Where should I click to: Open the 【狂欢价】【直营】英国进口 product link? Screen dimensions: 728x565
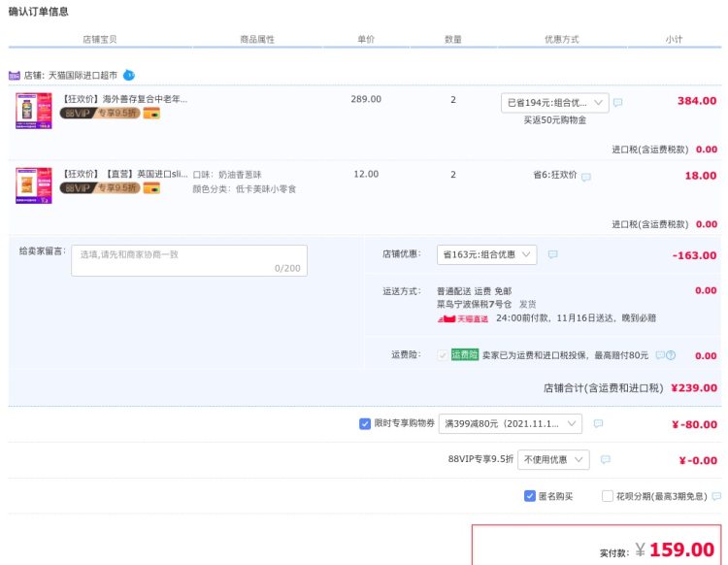pyautogui.click(x=125, y=174)
